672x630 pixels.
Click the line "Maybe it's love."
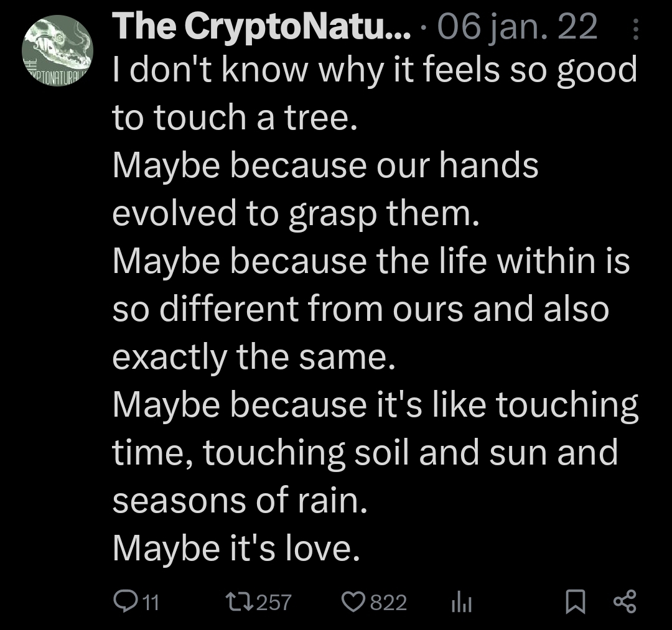236,547
